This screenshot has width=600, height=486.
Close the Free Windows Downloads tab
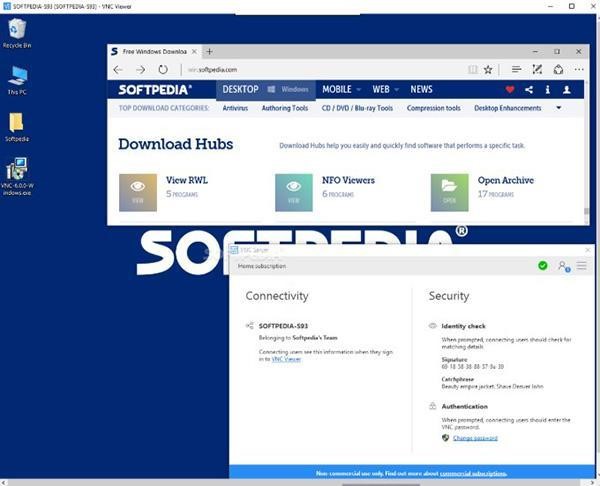194,51
